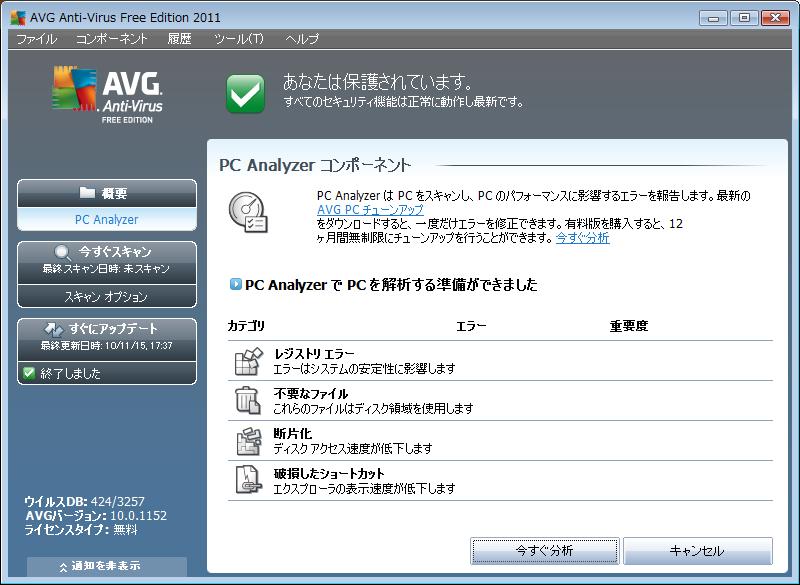Select the 概要 overview button
800x585 pixels.
[107, 193]
